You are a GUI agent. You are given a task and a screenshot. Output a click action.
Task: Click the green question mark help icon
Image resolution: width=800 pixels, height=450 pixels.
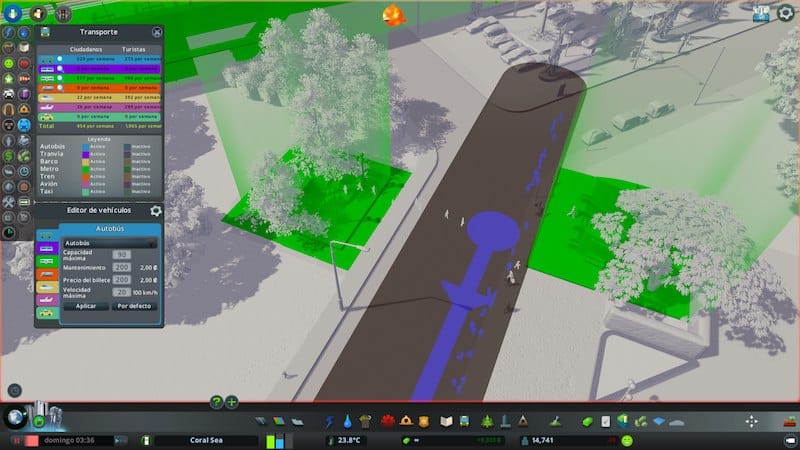[216, 402]
